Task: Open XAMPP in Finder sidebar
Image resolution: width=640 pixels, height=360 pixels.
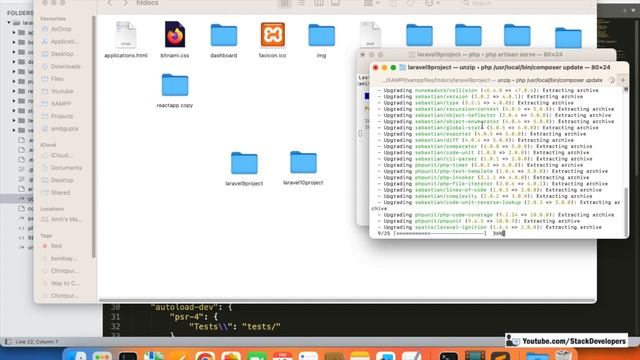Action: tap(61, 104)
